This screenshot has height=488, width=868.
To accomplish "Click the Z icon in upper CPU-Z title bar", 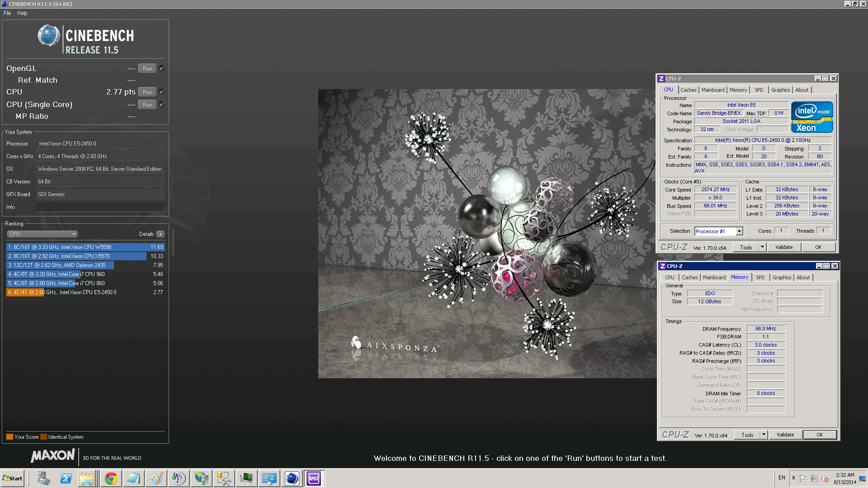I will click(661, 79).
